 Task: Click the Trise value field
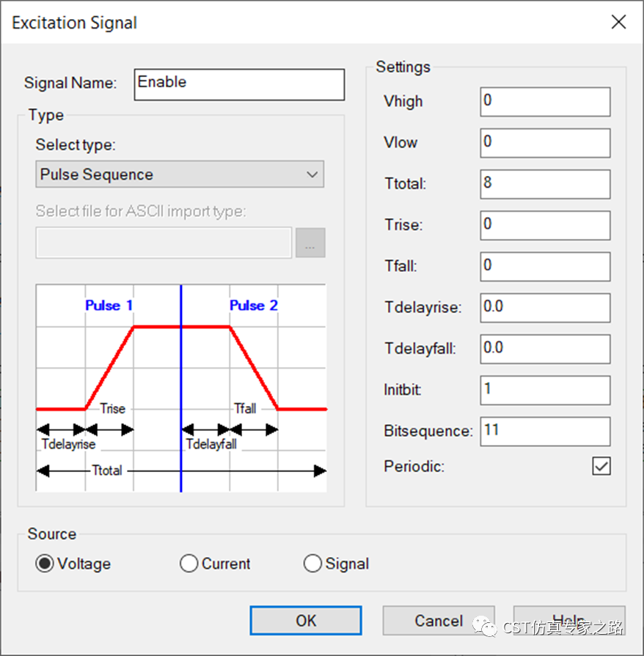click(x=544, y=225)
